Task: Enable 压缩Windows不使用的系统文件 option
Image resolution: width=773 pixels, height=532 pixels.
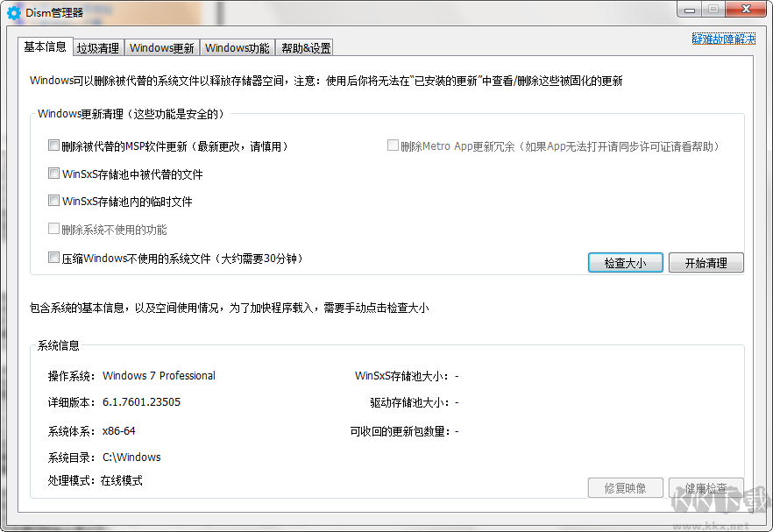Action: pos(53,258)
